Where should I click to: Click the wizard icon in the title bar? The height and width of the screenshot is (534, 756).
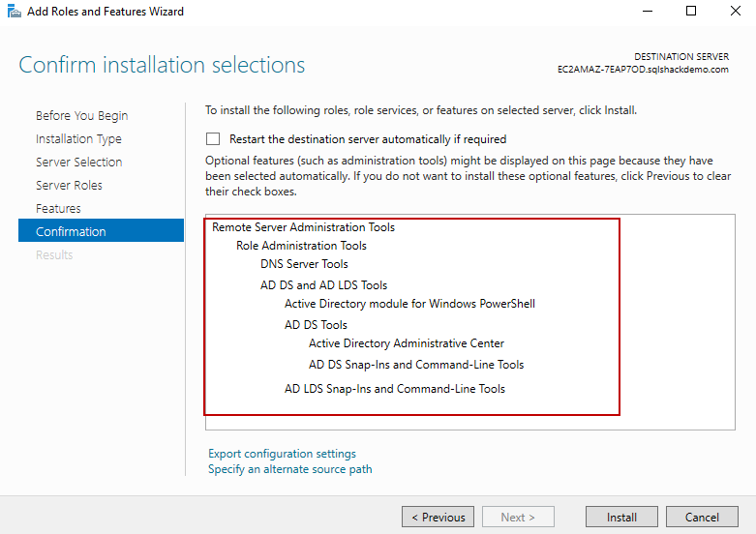tap(12, 12)
